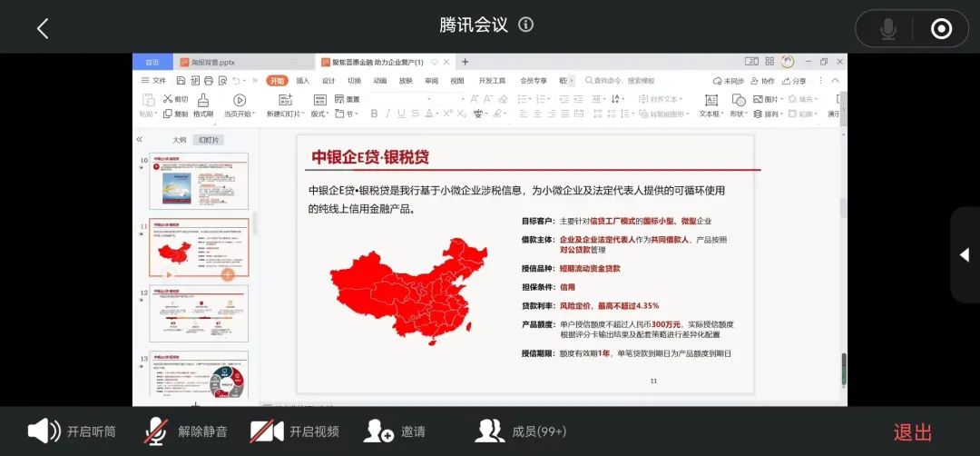This screenshot has height=456, width=980.
Task: Click the 复制 copy tool
Action: 175,114
